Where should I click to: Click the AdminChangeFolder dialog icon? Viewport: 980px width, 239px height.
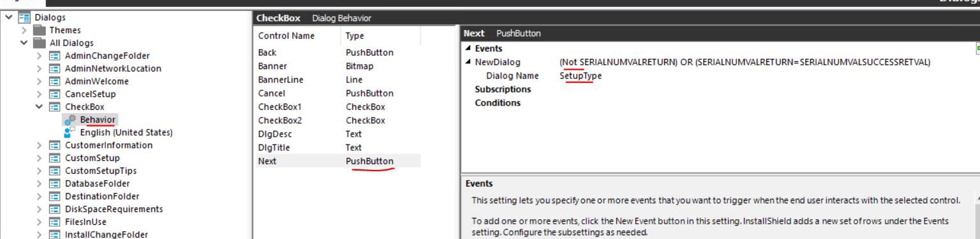(x=56, y=56)
